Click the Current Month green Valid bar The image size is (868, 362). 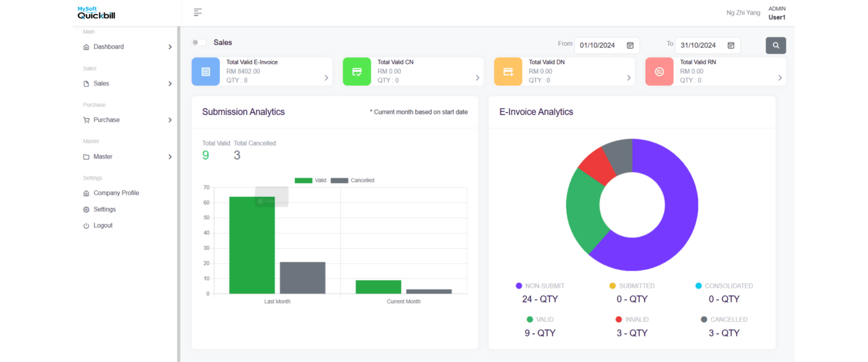tap(379, 287)
